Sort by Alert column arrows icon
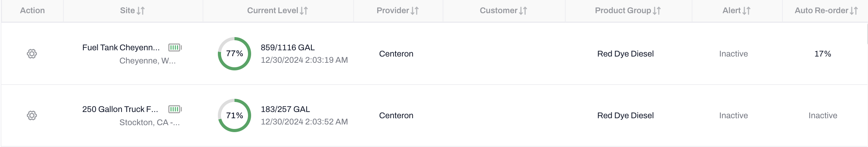The image size is (868, 147). tap(746, 11)
